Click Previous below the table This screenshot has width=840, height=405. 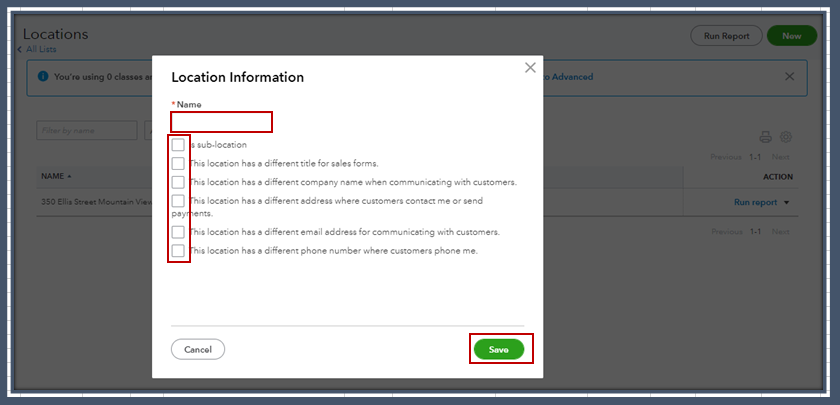pos(726,232)
